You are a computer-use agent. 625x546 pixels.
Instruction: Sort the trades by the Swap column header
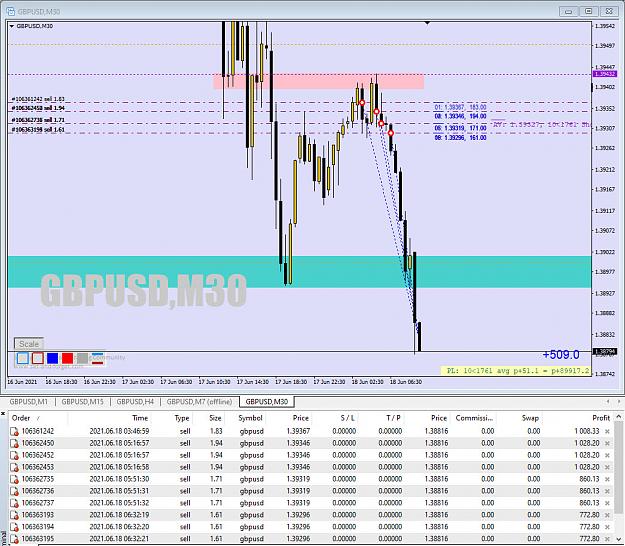(x=530, y=418)
